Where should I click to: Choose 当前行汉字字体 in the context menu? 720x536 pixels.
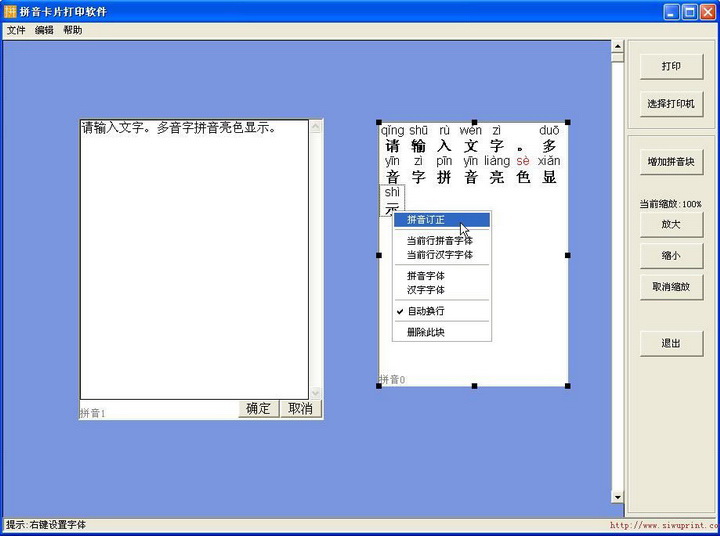click(x=441, y=255)
